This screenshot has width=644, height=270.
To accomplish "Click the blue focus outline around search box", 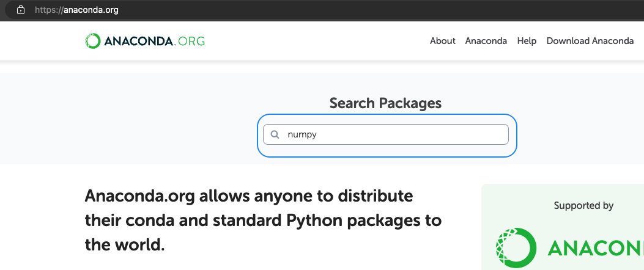I will point(387,115).
